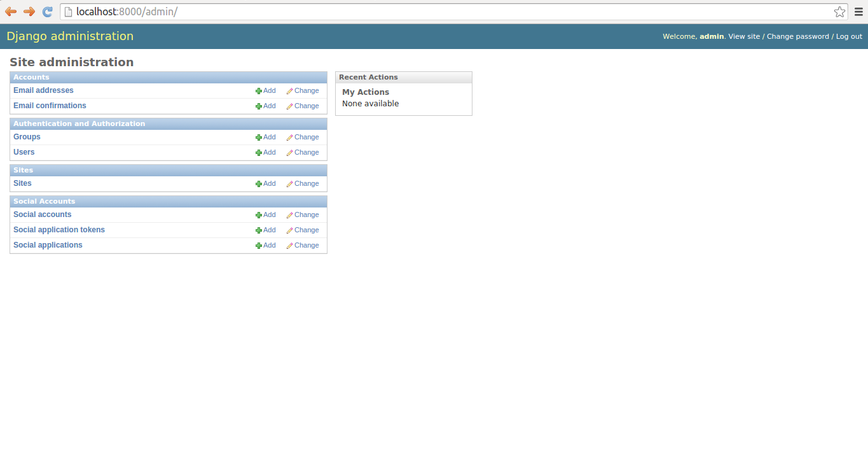Add a new Social account
868x457 pixels.
pyautogui.click(x=266, y=214)
